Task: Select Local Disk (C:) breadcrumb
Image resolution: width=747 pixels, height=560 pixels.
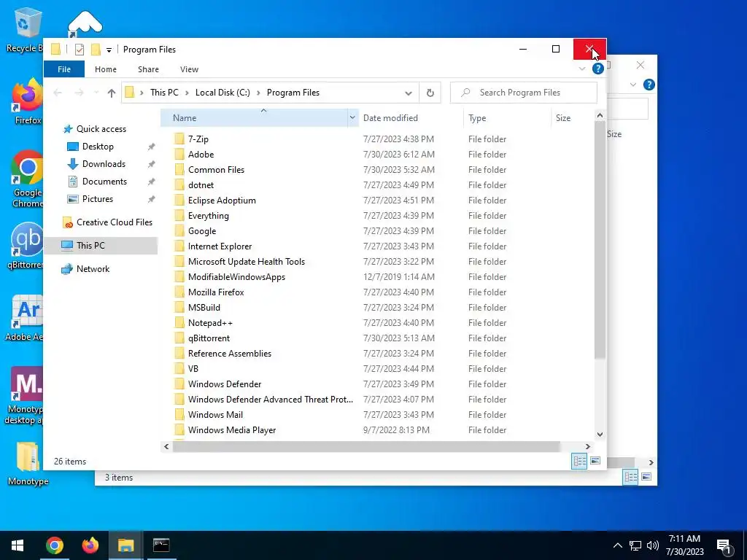Action: pos(222,93)
